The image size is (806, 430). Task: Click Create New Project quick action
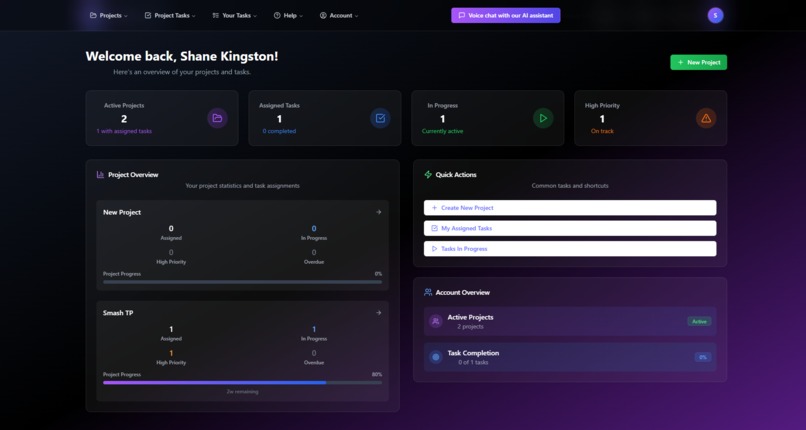(x=570, y=208)
